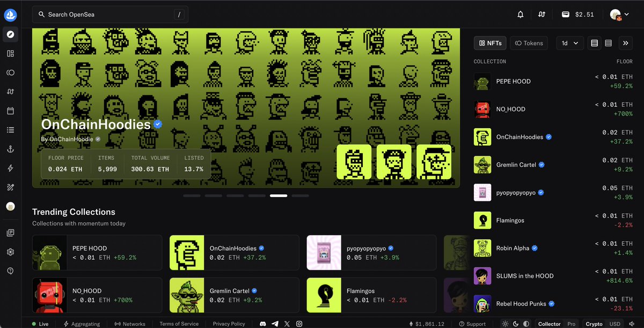Select the system theme half-circle icon
Screen dimensions: 644x328
click(526, 324)
